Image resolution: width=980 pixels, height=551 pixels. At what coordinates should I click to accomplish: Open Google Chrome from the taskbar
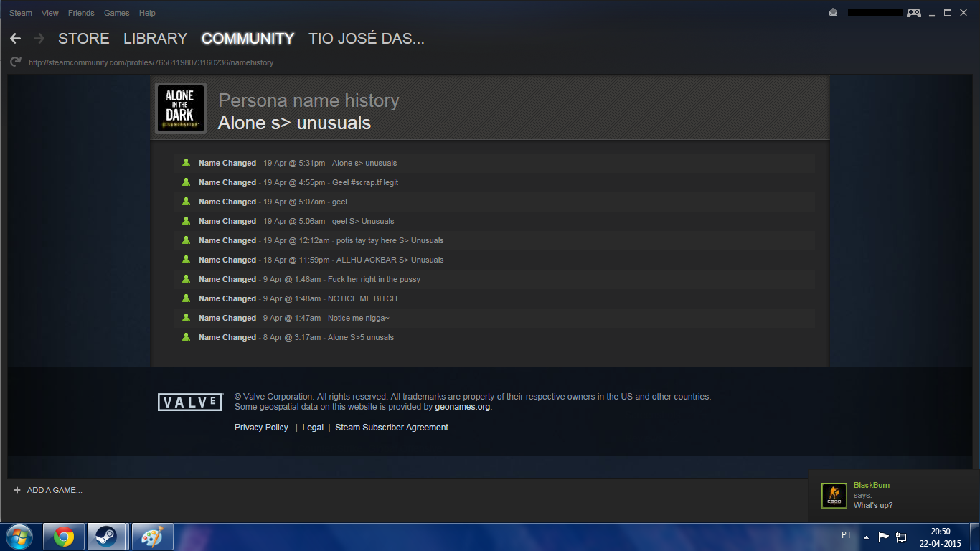pyautogui.click(x=64, y=536)
